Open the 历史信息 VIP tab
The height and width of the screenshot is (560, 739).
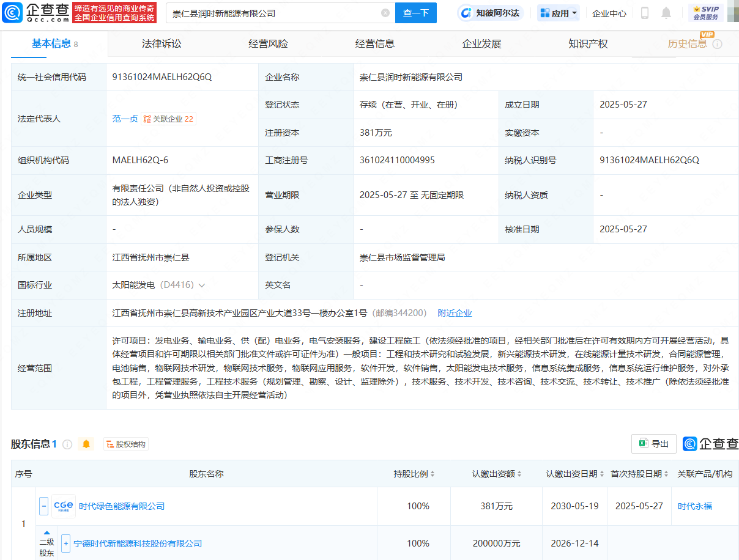[688, 43]
